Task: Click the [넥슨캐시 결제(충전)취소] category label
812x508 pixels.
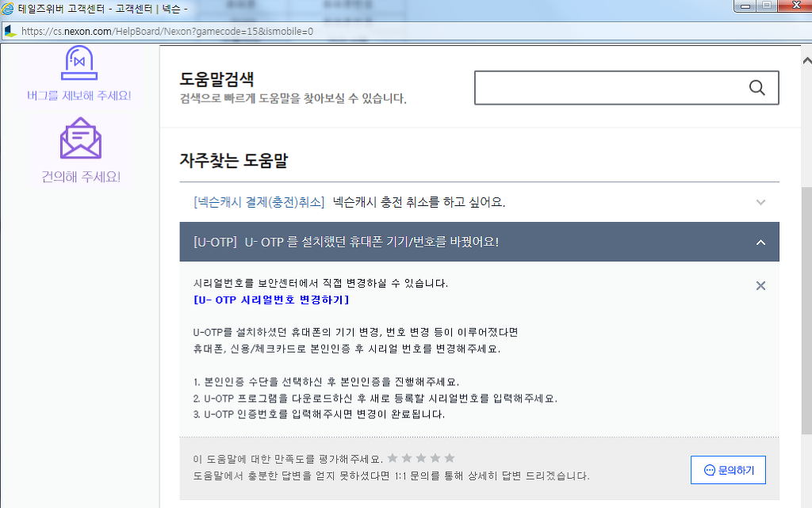Action: pyautogui.click(x=259, y=202)
